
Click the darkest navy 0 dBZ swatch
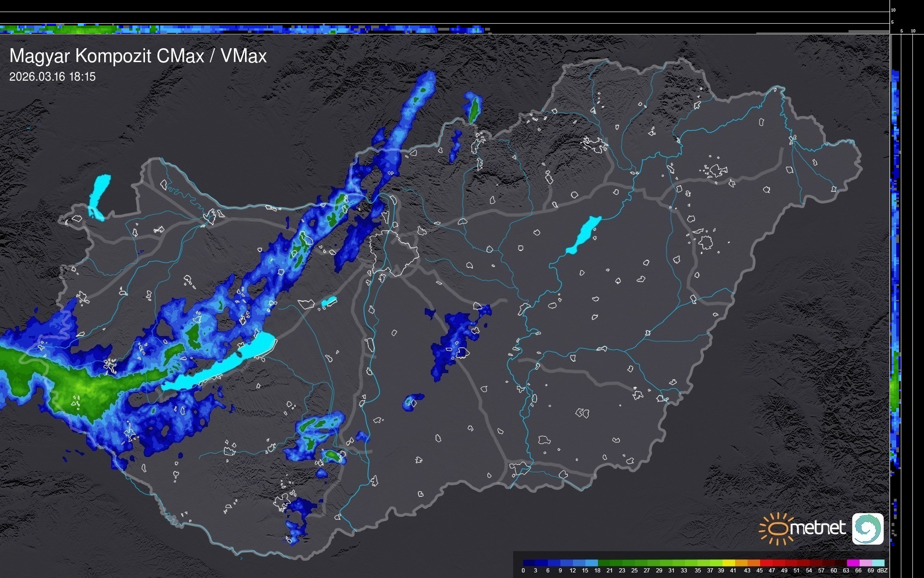tap(529, 563)
